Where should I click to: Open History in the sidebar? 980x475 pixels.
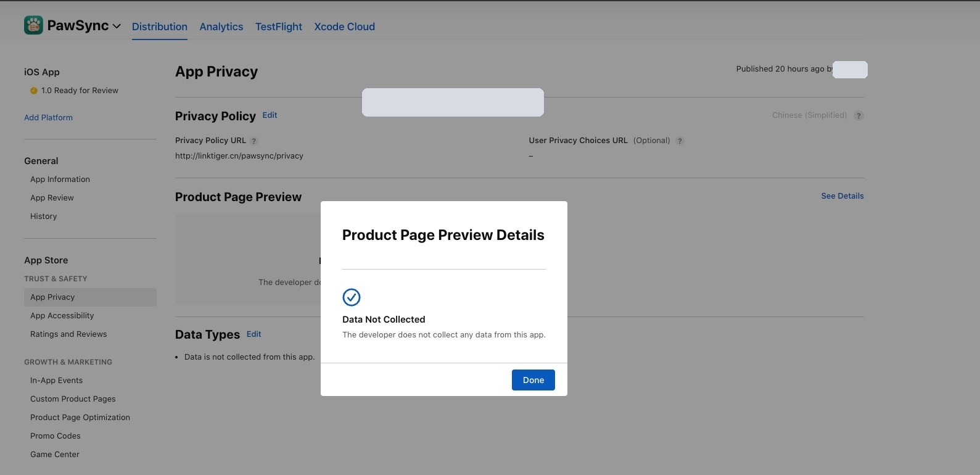43,216
